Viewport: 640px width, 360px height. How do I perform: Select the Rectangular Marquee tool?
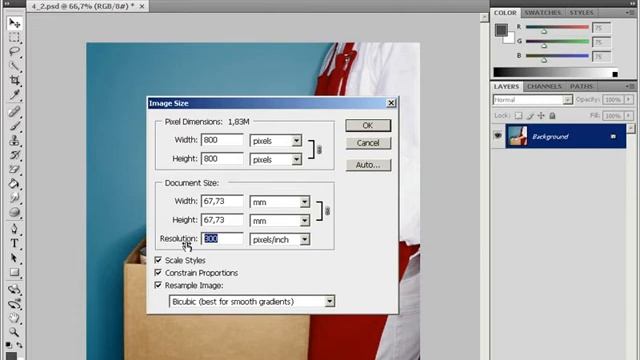pos(14,38)
